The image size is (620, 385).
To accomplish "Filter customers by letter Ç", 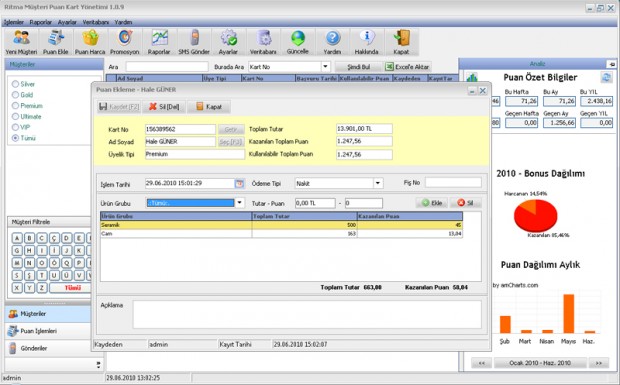I will 54,238.
